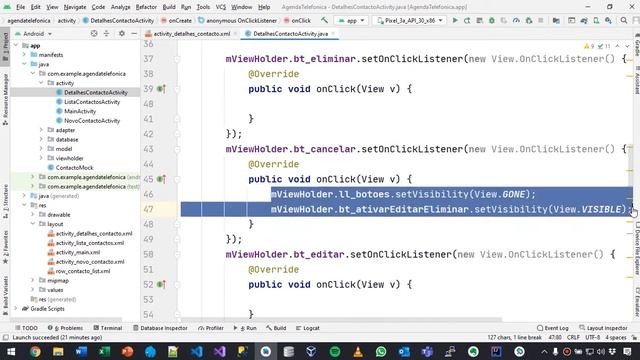Open the Database Inspector tool window
Image resolution: width=640 pixels, height=360 pixels.
(160, 328)
